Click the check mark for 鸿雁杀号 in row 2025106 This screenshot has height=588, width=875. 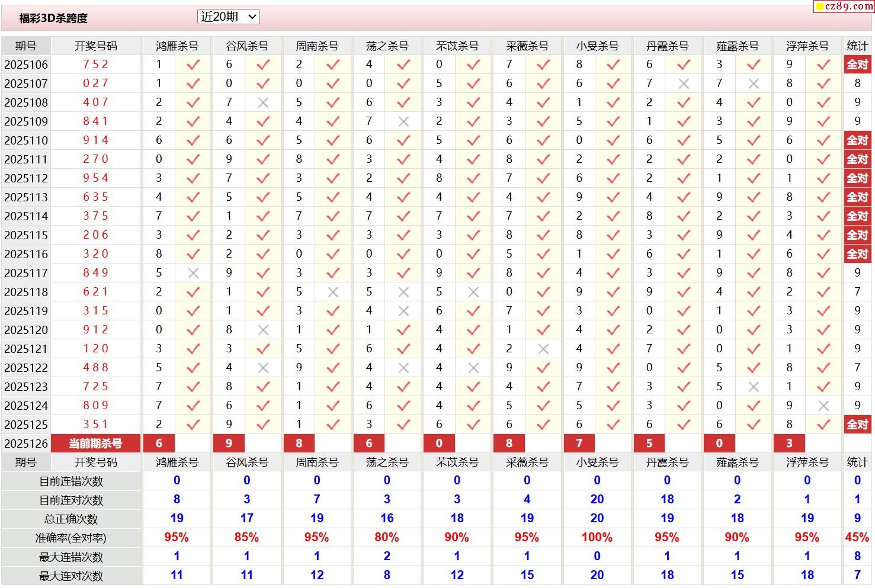pos(193,65)
